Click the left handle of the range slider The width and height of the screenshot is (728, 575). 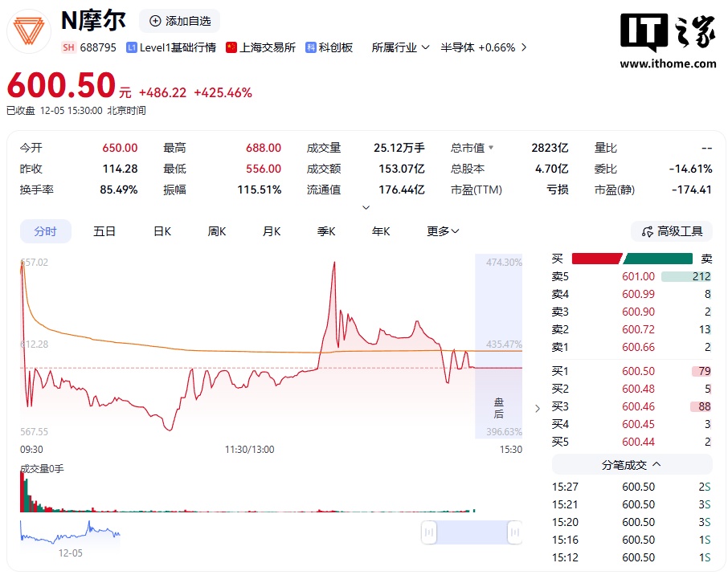[429, 532]
